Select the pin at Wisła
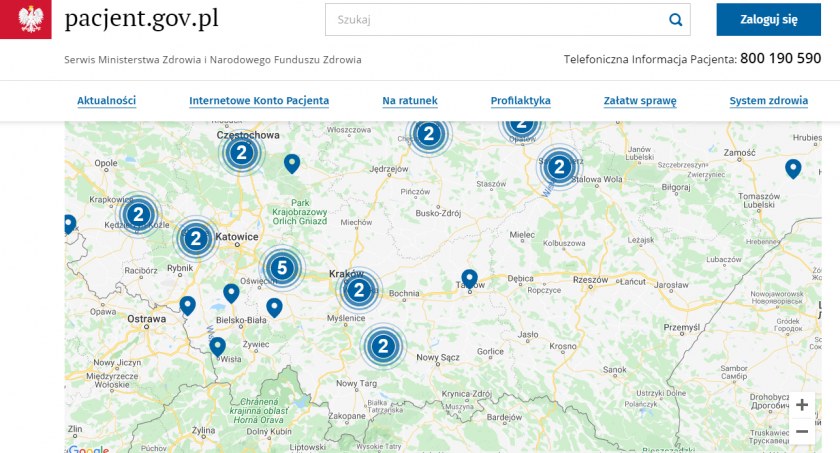 [217, 347]
